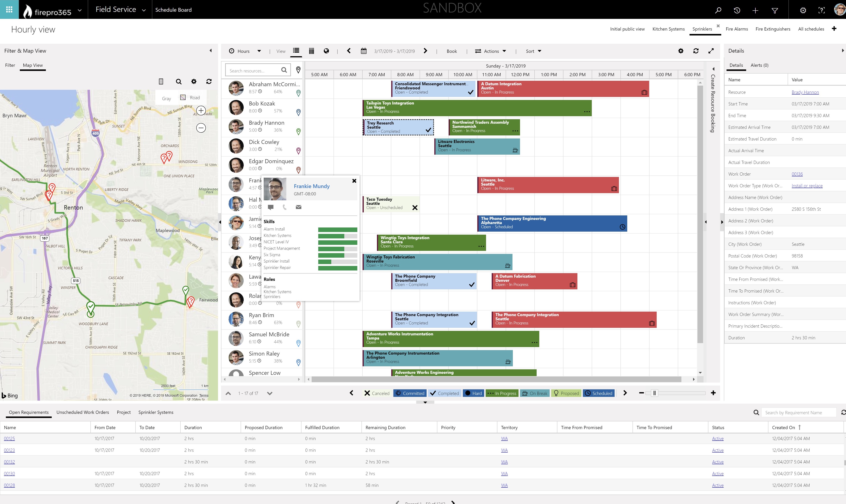
Task: Open the Actions dropdown menu
Action: [x=490, y=51]
